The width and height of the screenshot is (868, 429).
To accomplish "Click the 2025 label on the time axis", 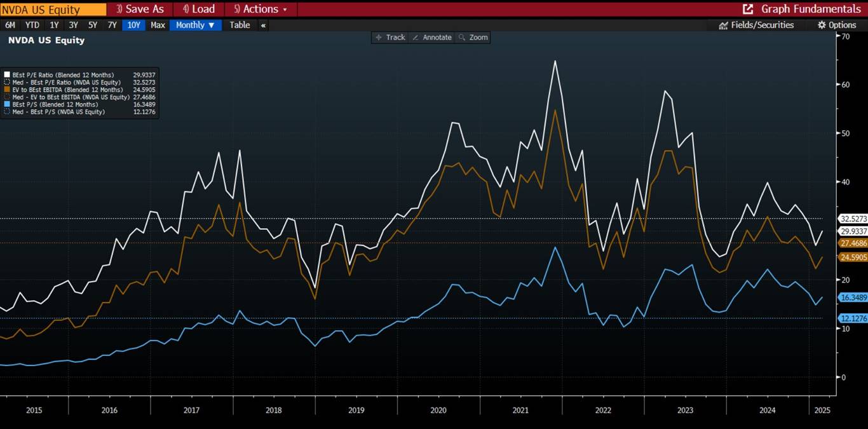I will point(822,411).
